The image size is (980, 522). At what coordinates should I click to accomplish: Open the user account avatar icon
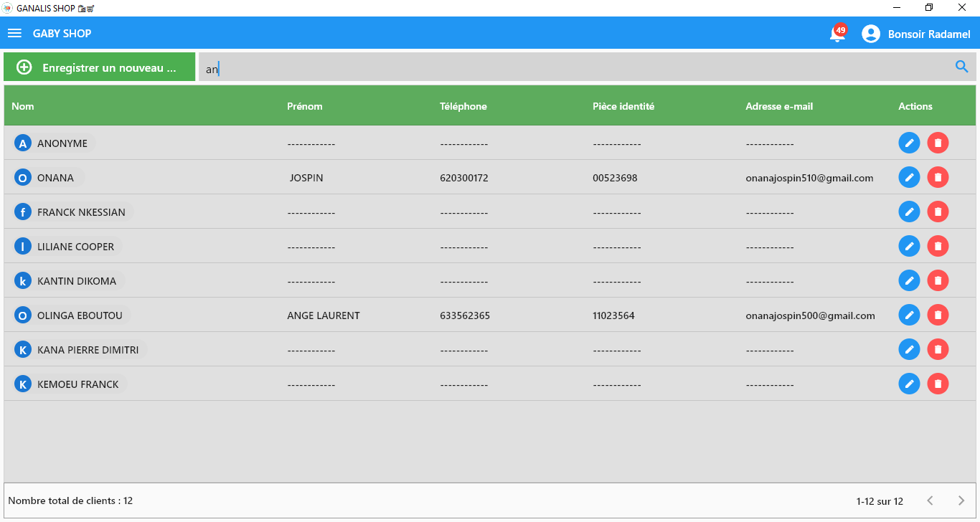(871, 34)
